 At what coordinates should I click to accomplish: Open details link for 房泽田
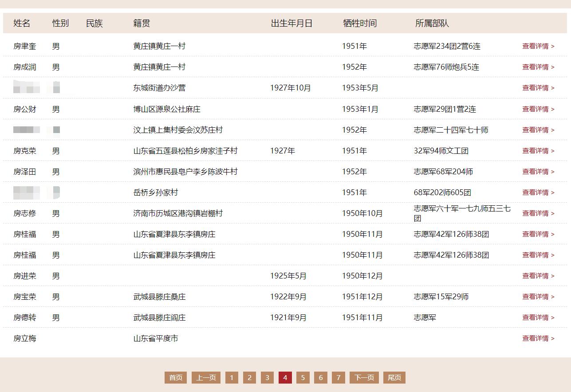coord(538,172)
